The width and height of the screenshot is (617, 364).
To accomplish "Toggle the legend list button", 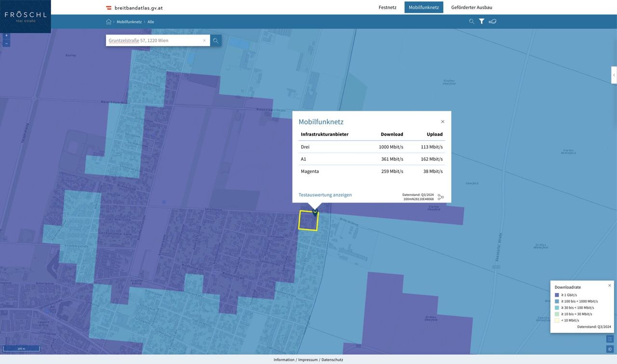I will coord(610,339).
